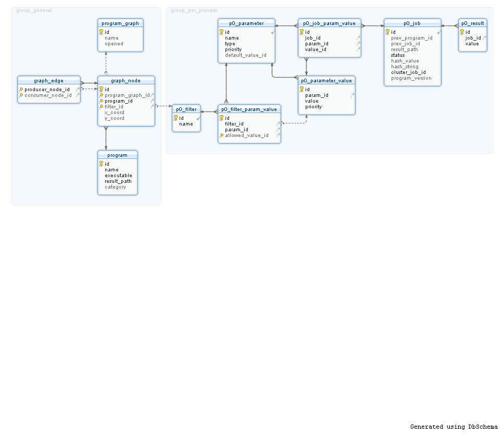
Task: Click the graph_edge table header
Action: 48,81
